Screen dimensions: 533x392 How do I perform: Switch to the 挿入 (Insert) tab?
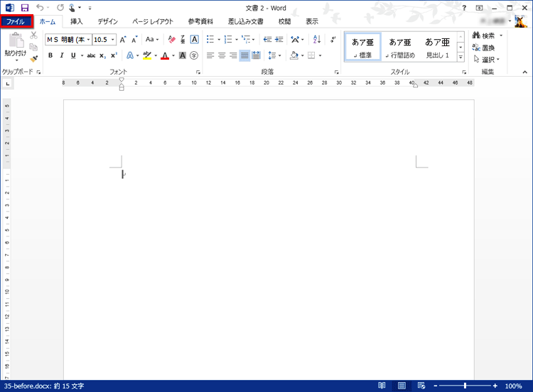click(77, 21)
